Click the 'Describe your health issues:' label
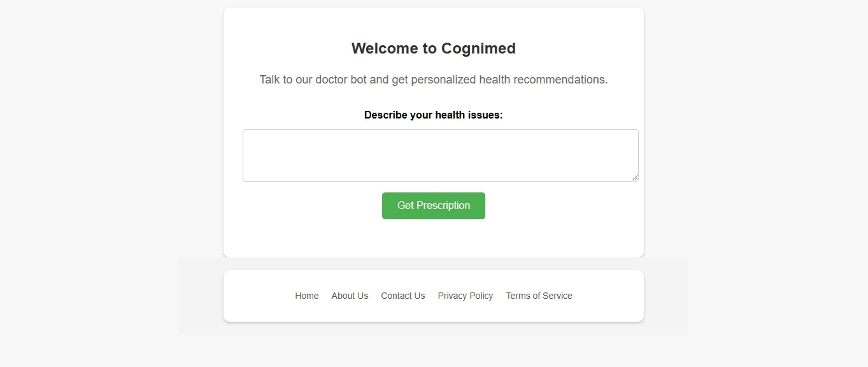 (434, 115)
